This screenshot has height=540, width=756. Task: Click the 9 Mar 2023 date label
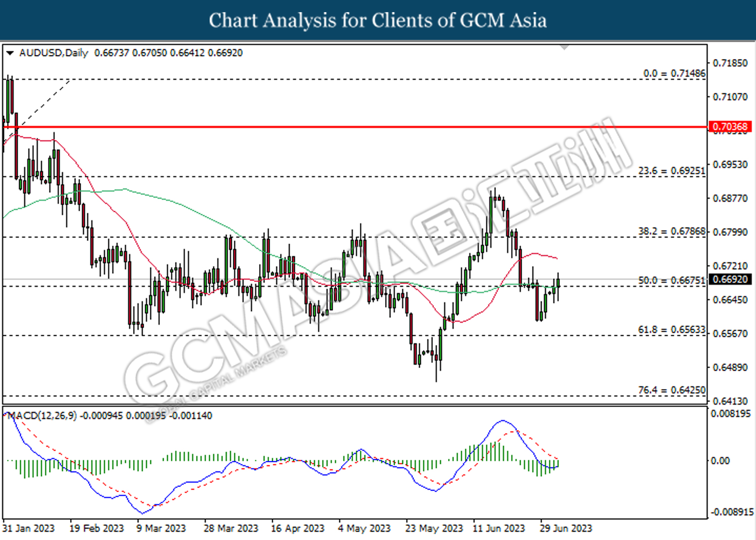tap(161, 528)
